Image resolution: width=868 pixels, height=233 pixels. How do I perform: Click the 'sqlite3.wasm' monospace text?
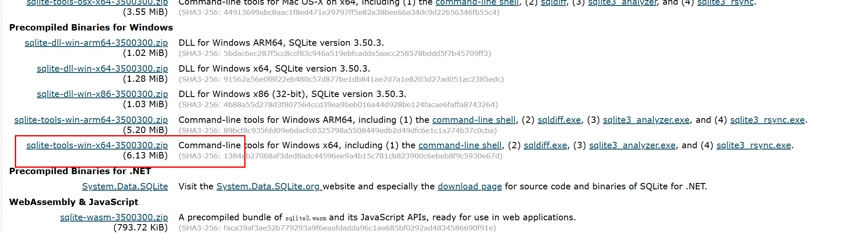(x=306, y=218)
